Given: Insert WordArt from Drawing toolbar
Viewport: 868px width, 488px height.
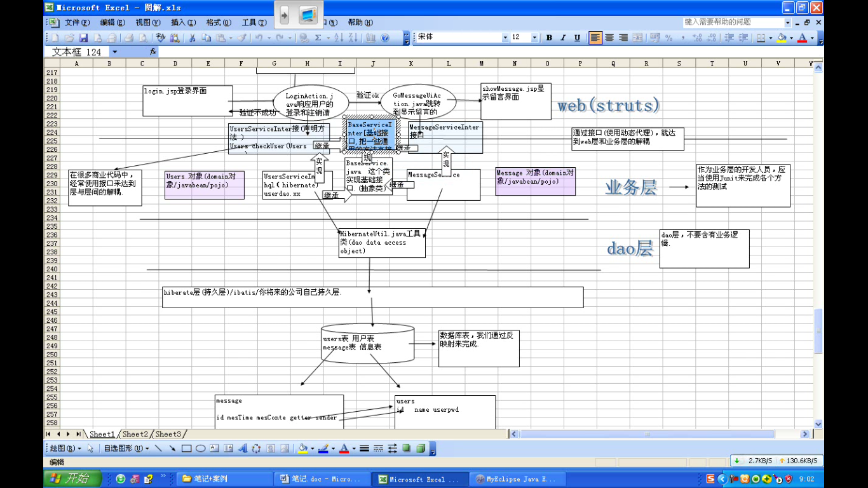Looking at the screenshot, I should pyautogui.click(x=242, y=449).
